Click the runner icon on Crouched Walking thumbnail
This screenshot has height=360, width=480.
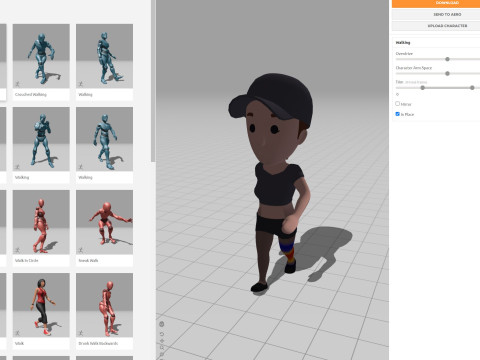click(x=18, y=84)
